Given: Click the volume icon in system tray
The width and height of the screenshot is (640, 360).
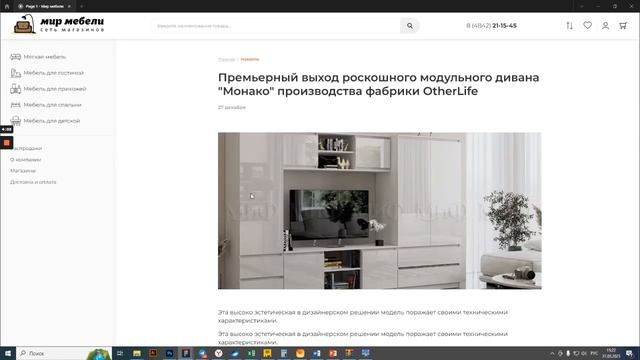Looking at the screenshot, I should [x=584, y=353].
